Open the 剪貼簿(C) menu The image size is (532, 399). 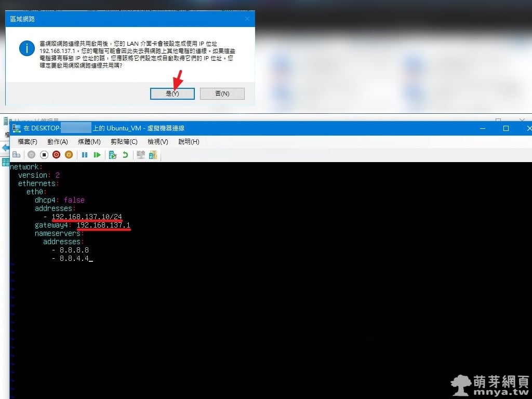point(124,142)
